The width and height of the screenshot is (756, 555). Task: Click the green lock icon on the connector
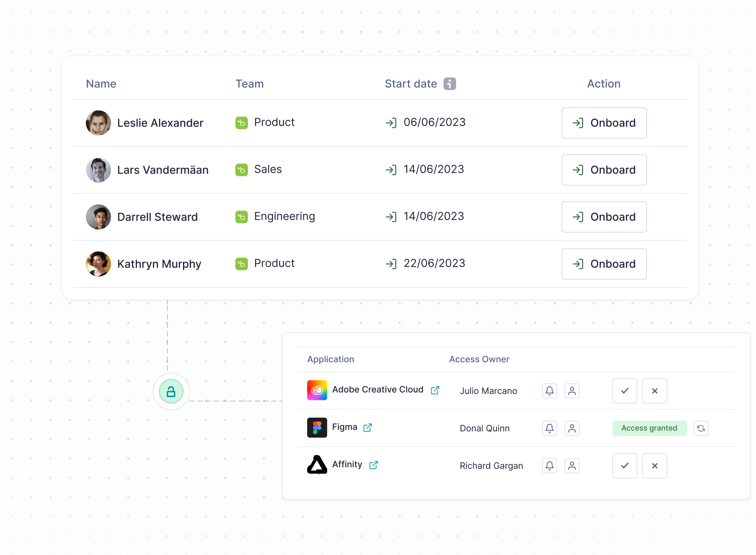(x=171, y=391)
